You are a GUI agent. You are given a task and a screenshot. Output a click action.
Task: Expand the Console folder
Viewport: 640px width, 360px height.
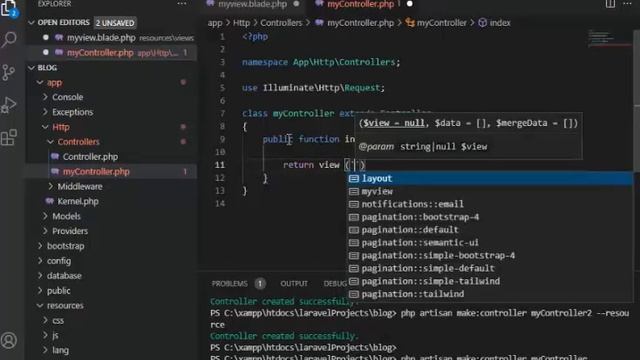pyautogui.click(x=45, y=97)
